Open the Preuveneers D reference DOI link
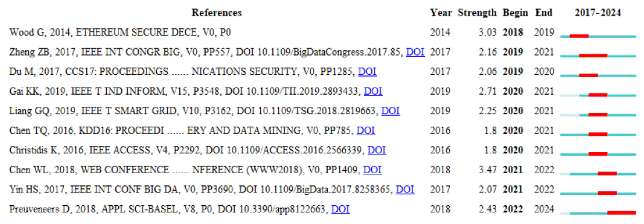 [340, 209]
